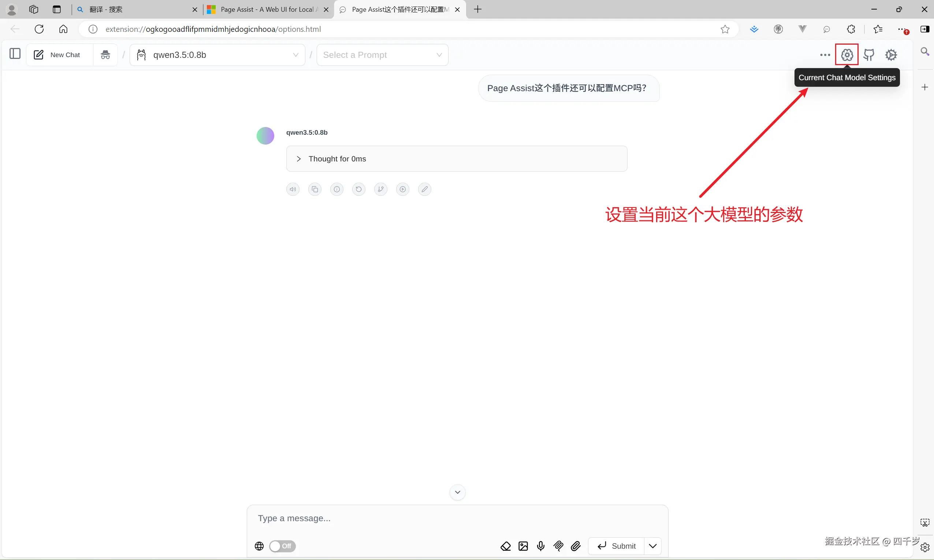Collapse the sidebar with the panel icon
Screen dimensions: 934x560
click(x=14, y=54)
